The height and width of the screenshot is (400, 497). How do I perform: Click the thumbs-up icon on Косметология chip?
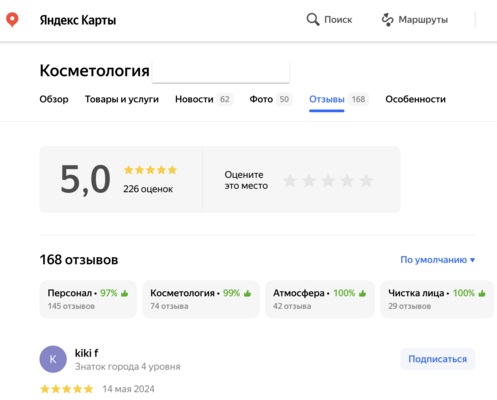click(x=247, y=293)
